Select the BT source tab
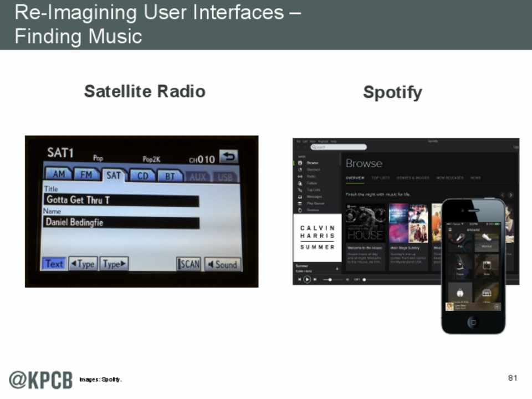Screen dimensions: 532x399 [x=170, y=176]
